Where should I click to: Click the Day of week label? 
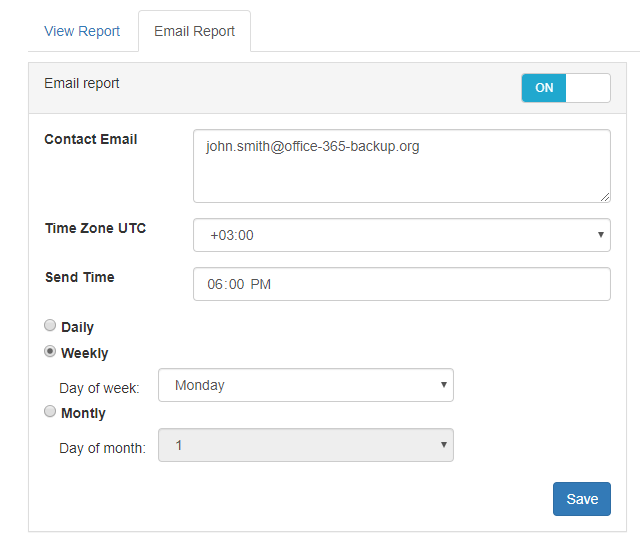(x=99, y=388)
